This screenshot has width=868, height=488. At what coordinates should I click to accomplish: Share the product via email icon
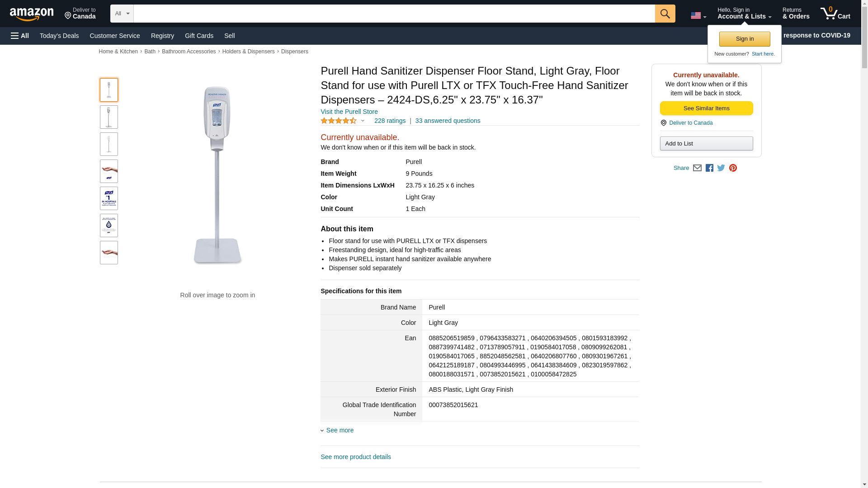click(x=697, y=168)
